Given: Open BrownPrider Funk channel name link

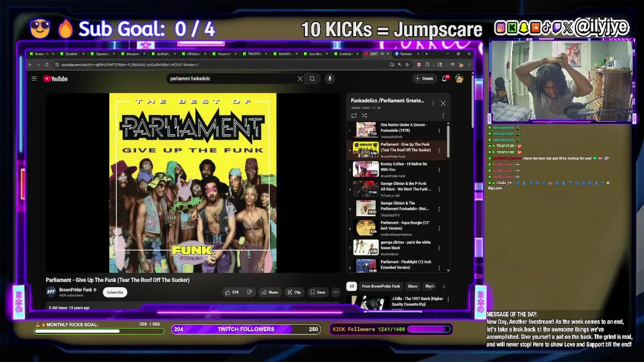Looking at the screenshot, I should click(76, 290).
